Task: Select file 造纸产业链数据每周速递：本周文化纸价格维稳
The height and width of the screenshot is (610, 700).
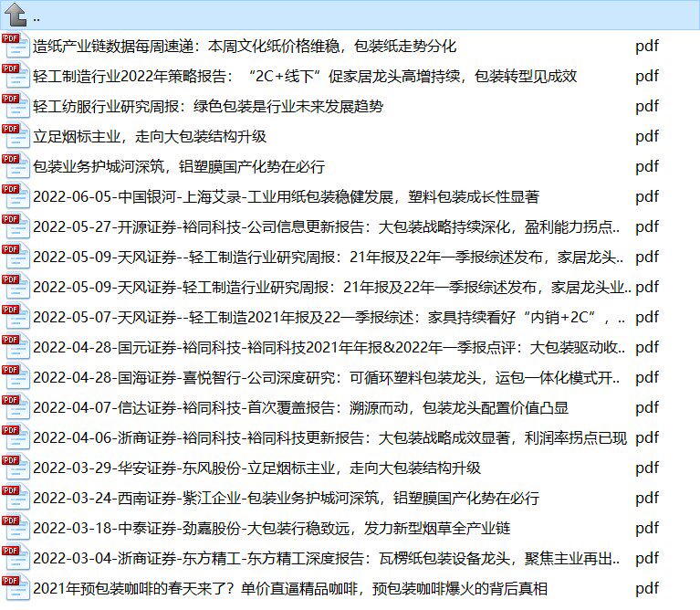Action: 245,46
